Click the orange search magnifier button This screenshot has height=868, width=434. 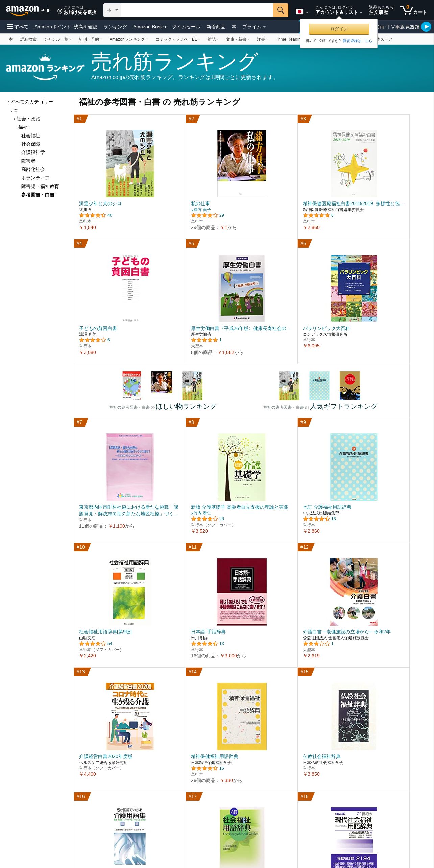(x=281, y=10)
